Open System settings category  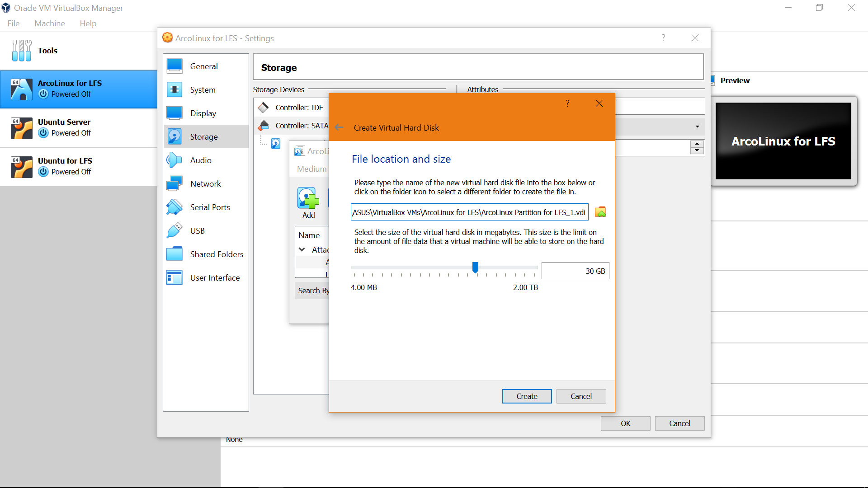206,90
